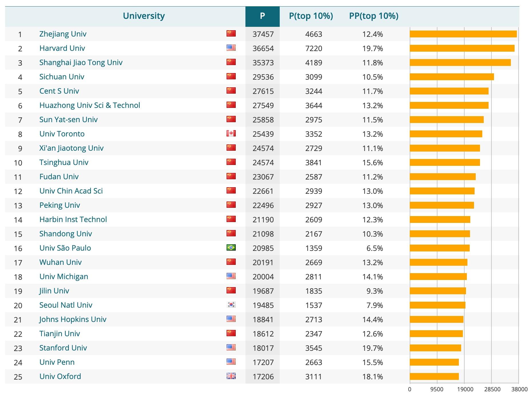Screen dimensions: 532x399
Task: Click the orange bar for Zhejiang Univ
Action: click(463, 34)
